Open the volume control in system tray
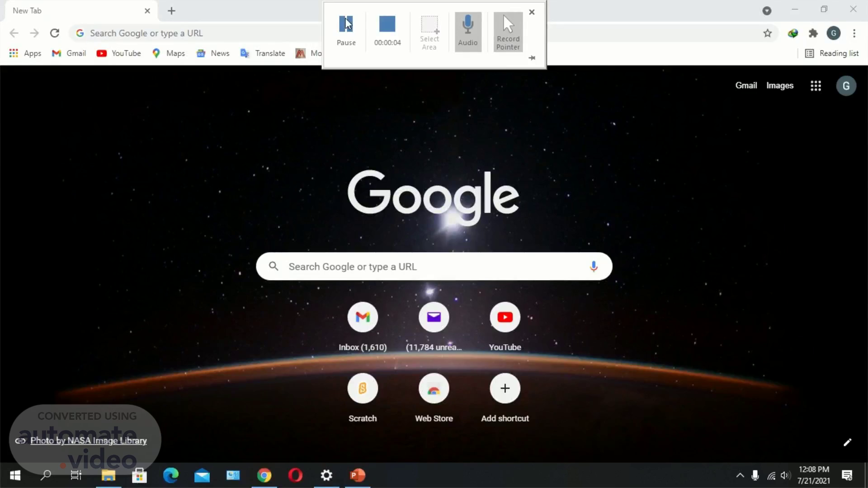 786,475
